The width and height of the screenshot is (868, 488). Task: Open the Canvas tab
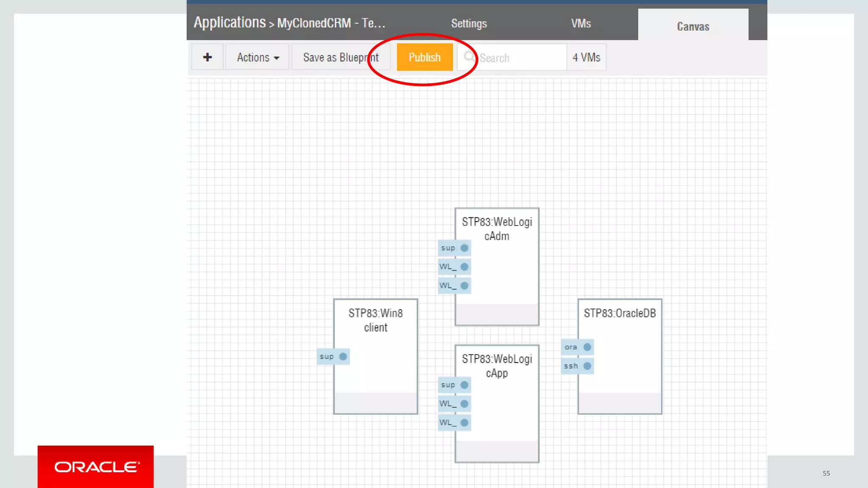tap(693, 26)
